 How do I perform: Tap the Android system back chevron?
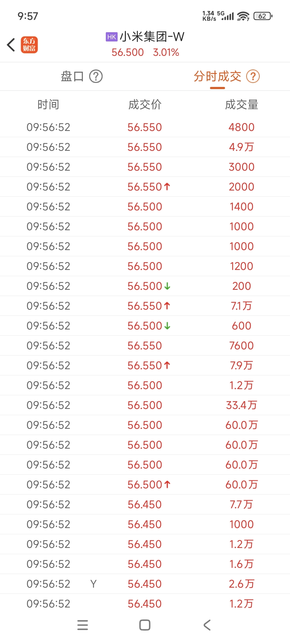pyautogui.click(x=207, y=625)
